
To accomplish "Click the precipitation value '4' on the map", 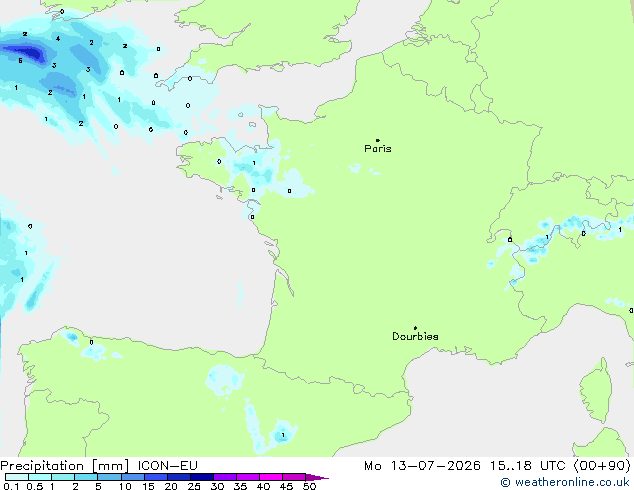I will click(58, 39).
